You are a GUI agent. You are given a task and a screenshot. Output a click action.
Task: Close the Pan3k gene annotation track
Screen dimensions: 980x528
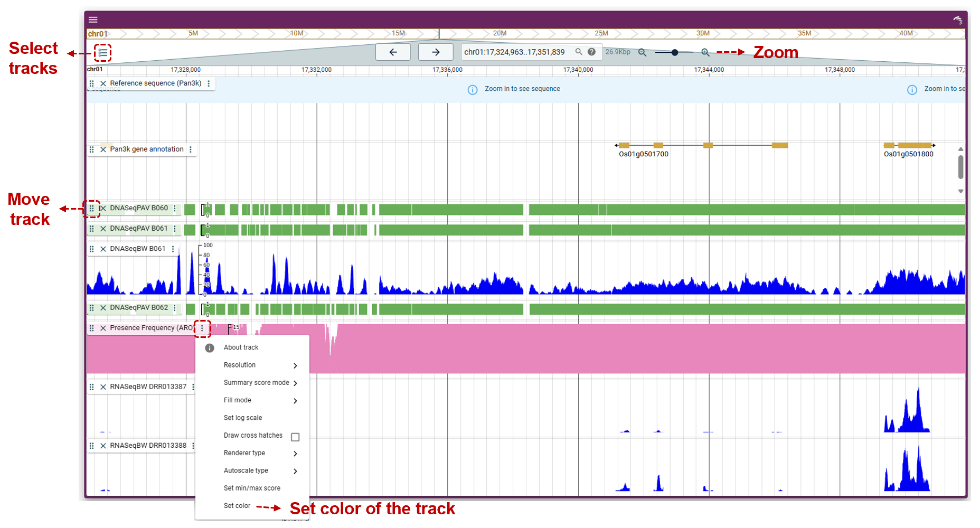click(103, 149)
